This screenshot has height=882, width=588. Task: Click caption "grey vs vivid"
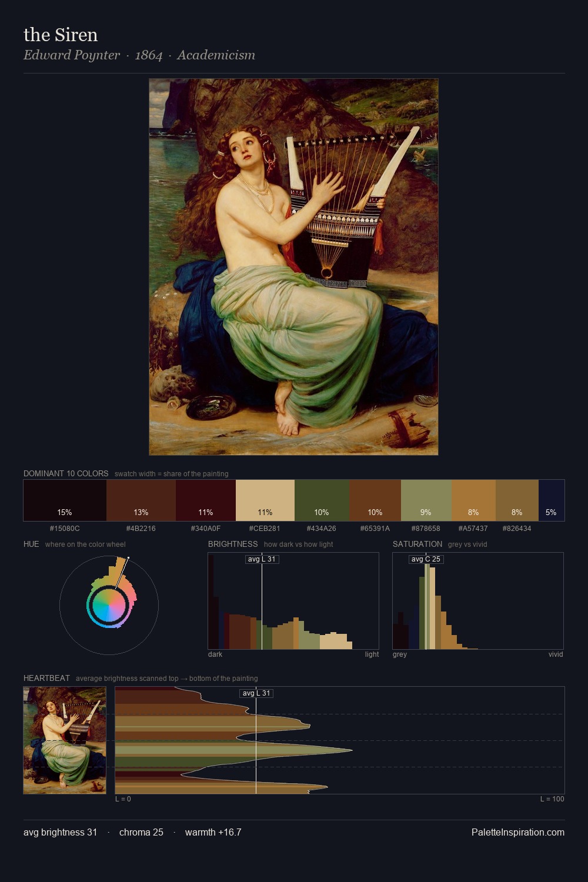(x=468, y=544)
